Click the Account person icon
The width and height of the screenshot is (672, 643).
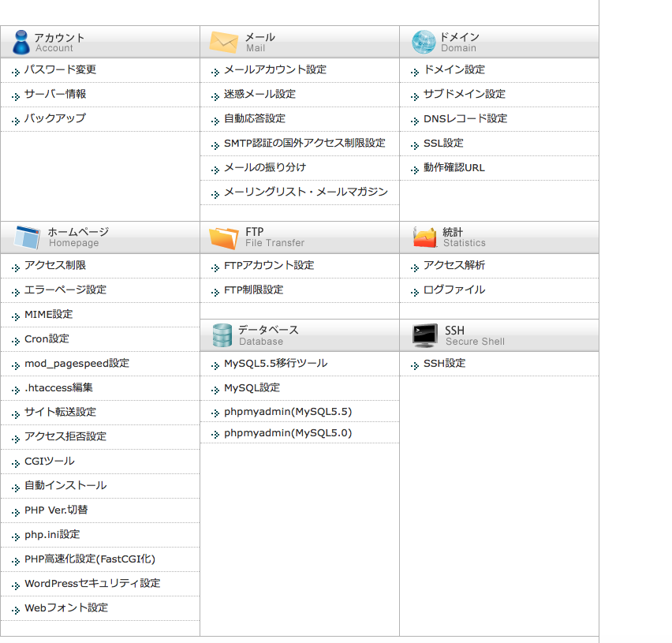tap(21, 42)
